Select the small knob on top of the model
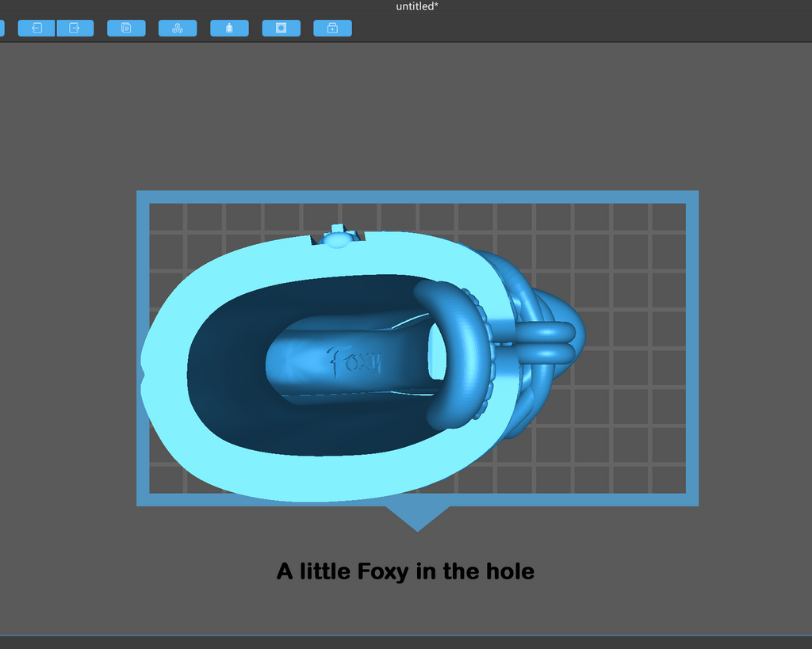The width and height of the screenshot is (812, 649). pos(338,237)
